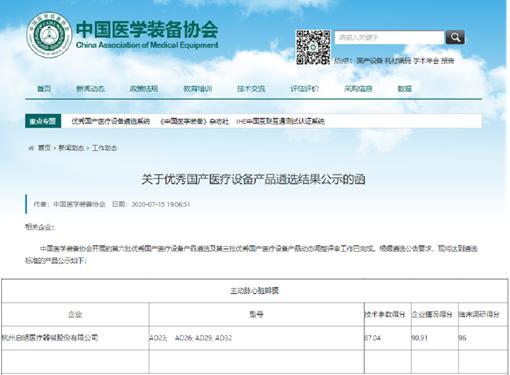Click the association round emblem logo
Viewport: 510px width, 375px height.
click(49, 35)
